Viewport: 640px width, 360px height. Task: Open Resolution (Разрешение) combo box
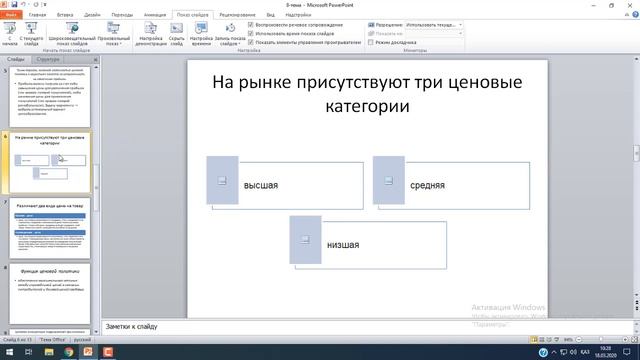pos(434,25)
